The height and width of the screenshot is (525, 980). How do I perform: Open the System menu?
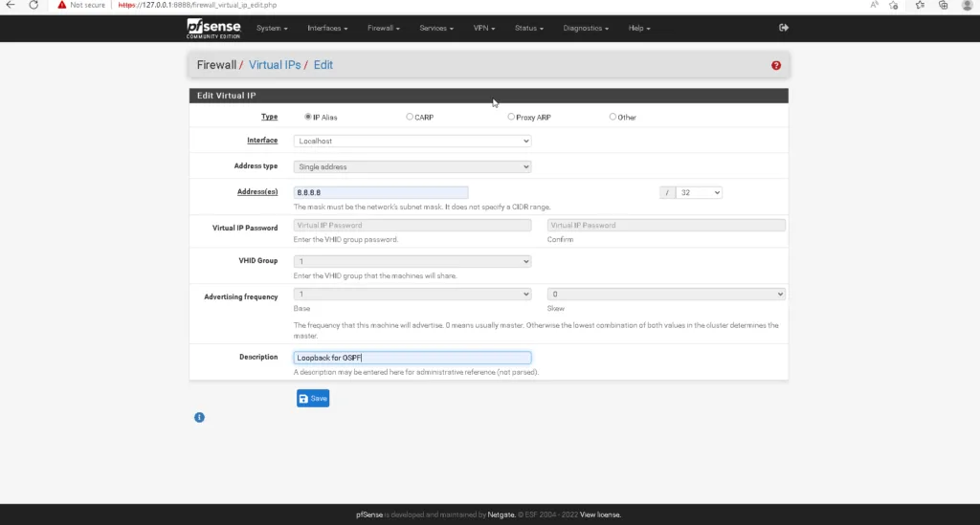pyautogui.click(x=272, y=28)
